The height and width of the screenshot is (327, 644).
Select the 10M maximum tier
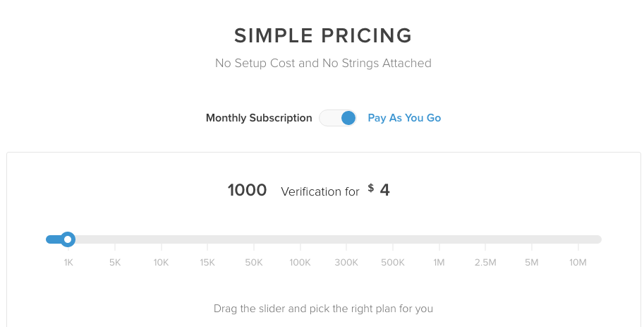(578, 262)
